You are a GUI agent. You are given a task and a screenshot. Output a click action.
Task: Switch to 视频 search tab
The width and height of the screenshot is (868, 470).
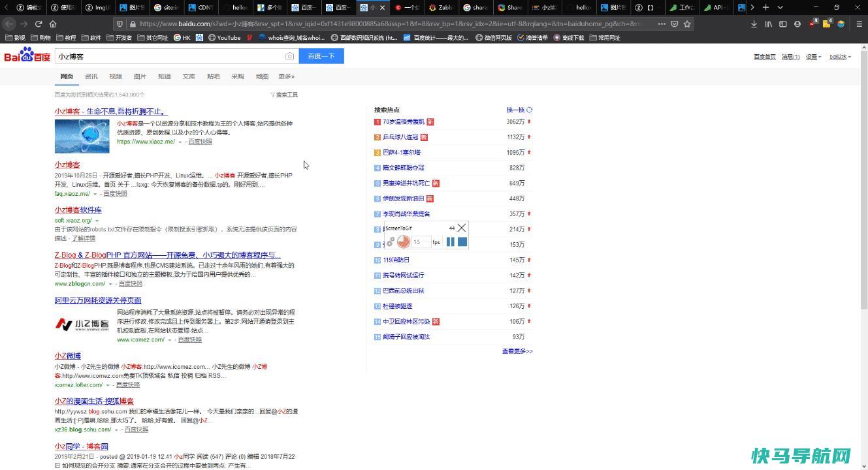(116, 76)
